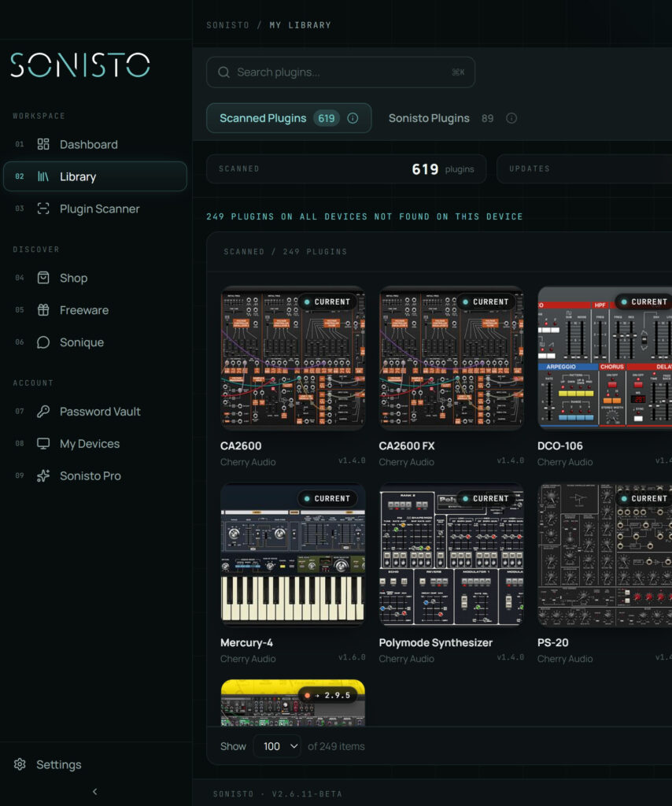
Task: Open the CA2600 plugin thumbnail
Action: coord(293,358)
